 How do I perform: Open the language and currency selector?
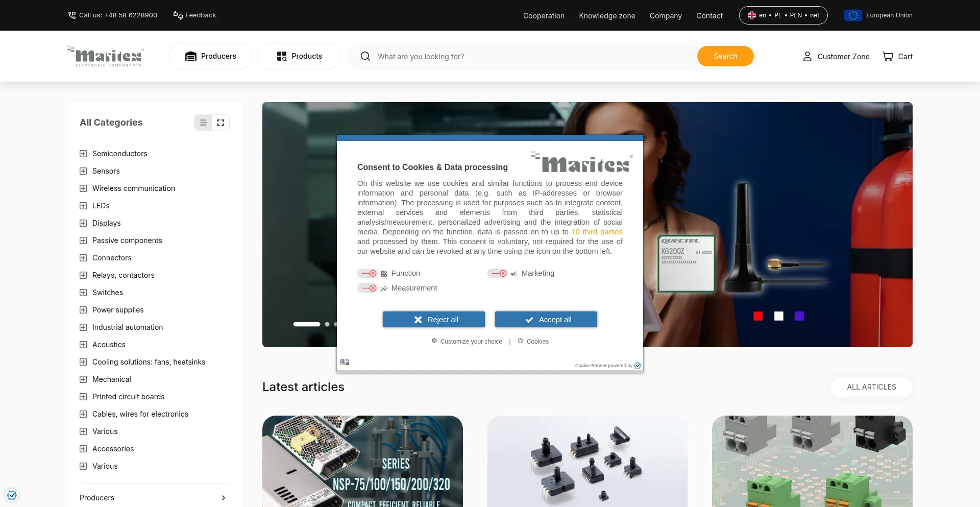(783, 15)
